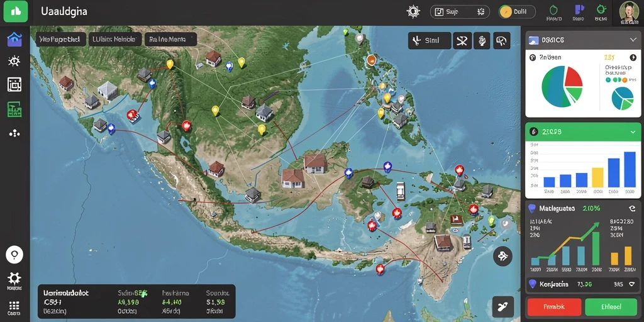
Task: Open the apps grid icon in sidebar
Action: [14, 306]
